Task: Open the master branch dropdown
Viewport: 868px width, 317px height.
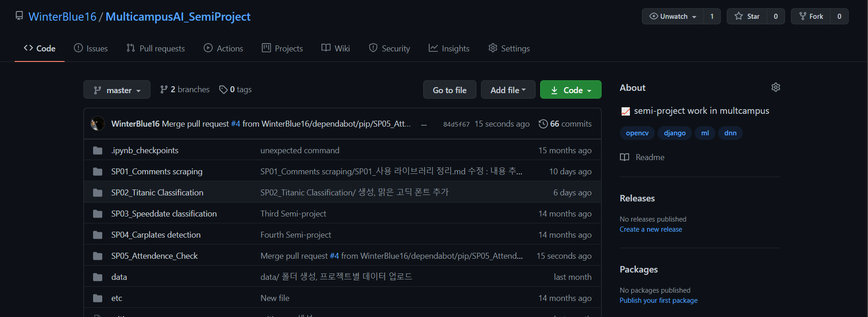Action: [117, 89]
